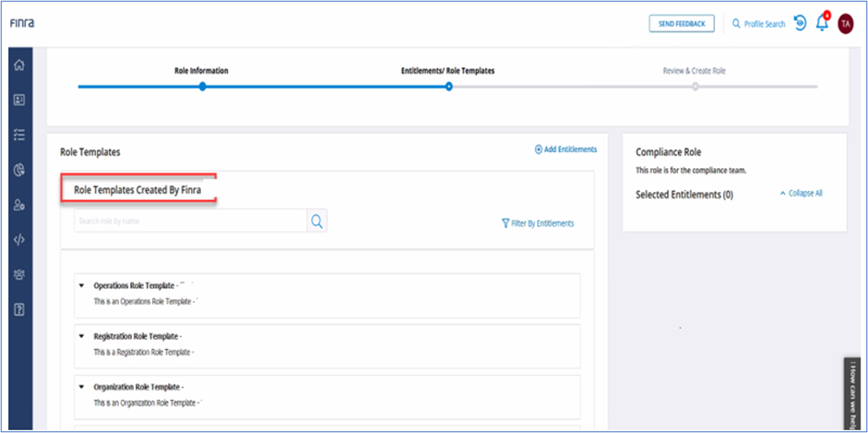Open the help question mark sidebar icon
The height and width of the screenshot is (433, 868).
tap(18, 309)
